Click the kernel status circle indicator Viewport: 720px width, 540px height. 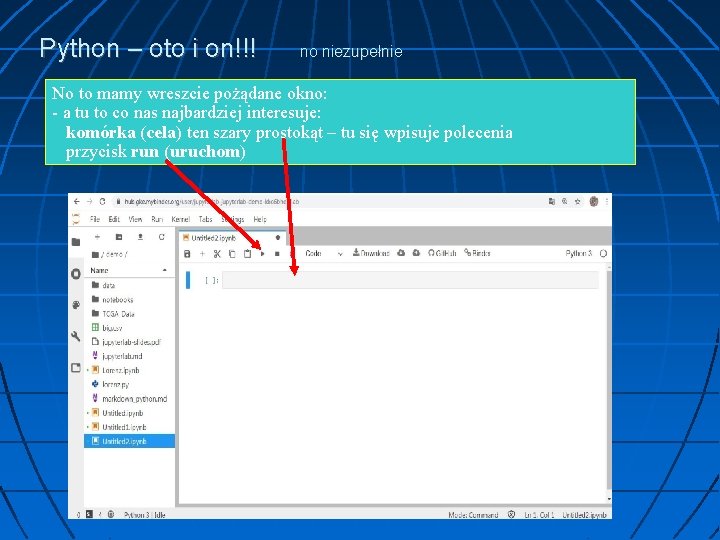(x=603, y=253)
